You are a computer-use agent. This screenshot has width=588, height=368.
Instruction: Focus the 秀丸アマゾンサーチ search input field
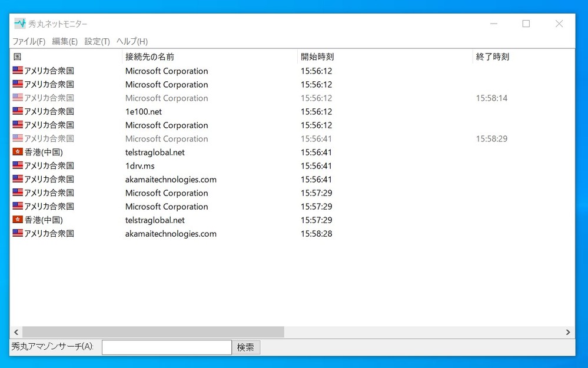[167, 347]
